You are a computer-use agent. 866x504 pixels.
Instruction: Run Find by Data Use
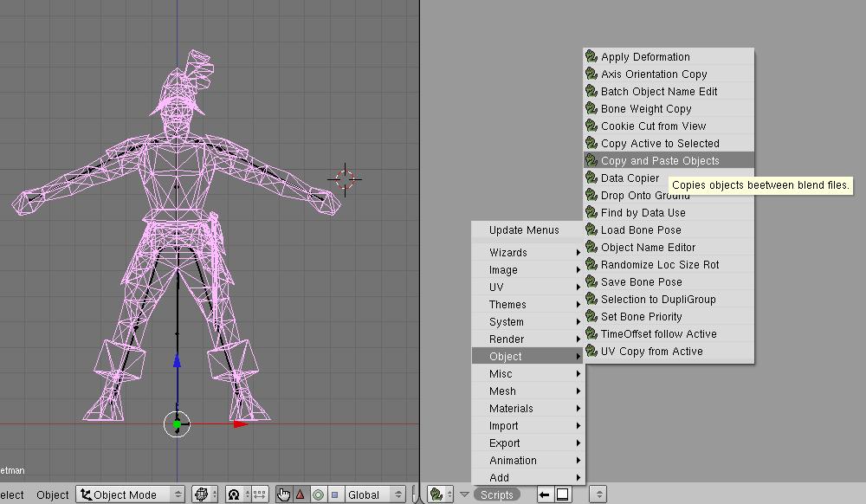669,212
